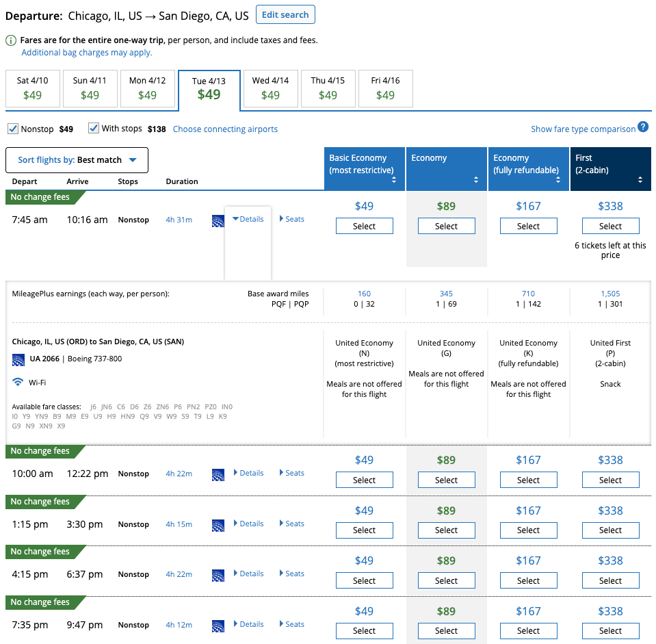Screen dimensions: 656x644
Task: Toggle the With stops checkbox
Action: click(x=94, y=129)
